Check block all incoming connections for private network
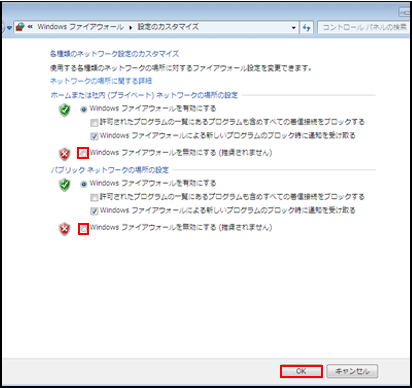 (94, 123)
